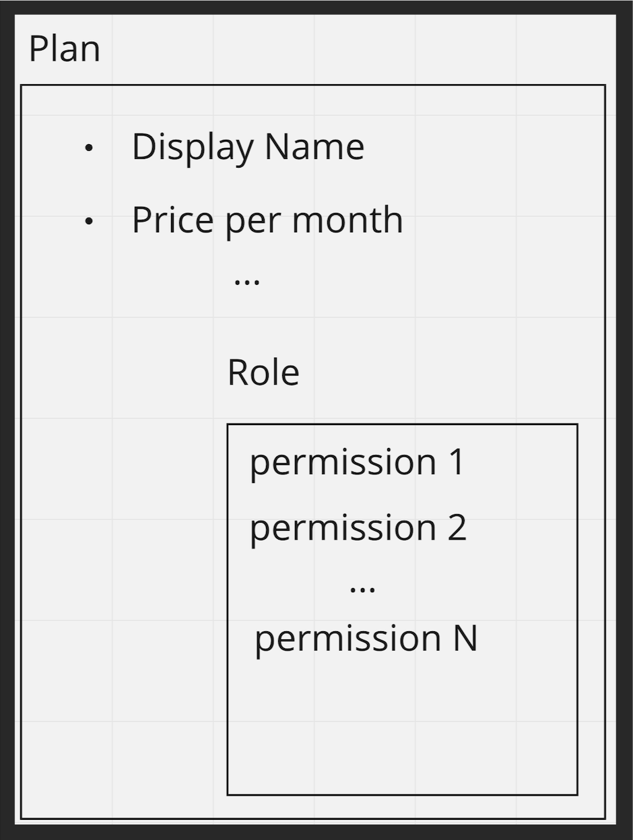This screenshot has width=633, height=840.
Task: Click the "Display Name" text item
Action: pos(248,147)
